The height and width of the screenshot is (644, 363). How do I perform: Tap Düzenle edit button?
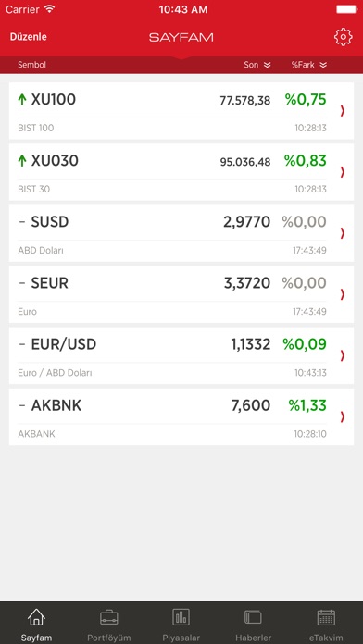point(29,37)
